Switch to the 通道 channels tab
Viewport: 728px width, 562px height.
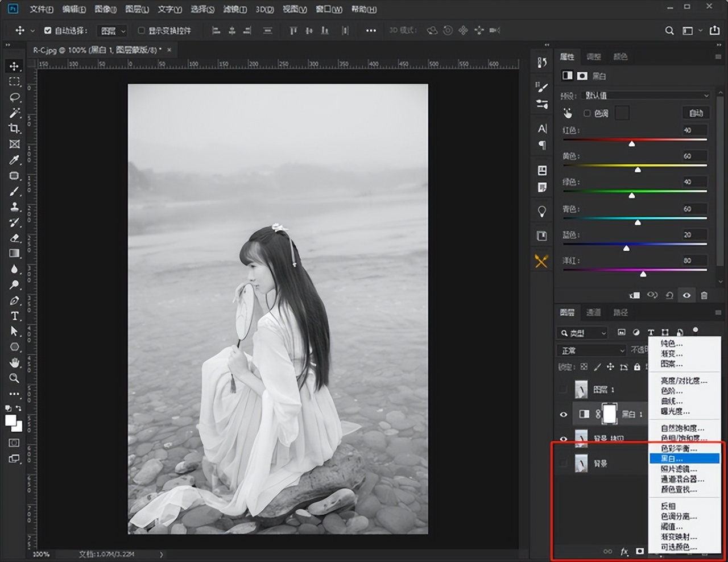(593, 312)
